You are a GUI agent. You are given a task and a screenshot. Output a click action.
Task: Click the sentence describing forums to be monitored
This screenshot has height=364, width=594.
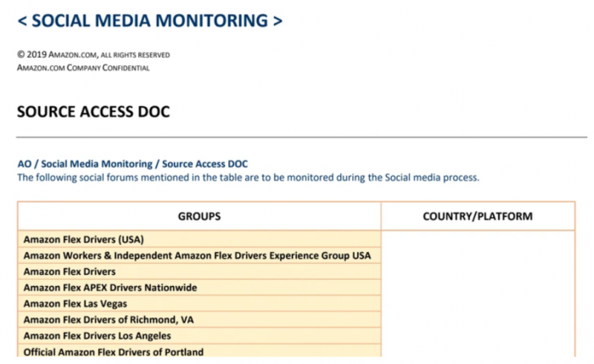click(249, 178)
